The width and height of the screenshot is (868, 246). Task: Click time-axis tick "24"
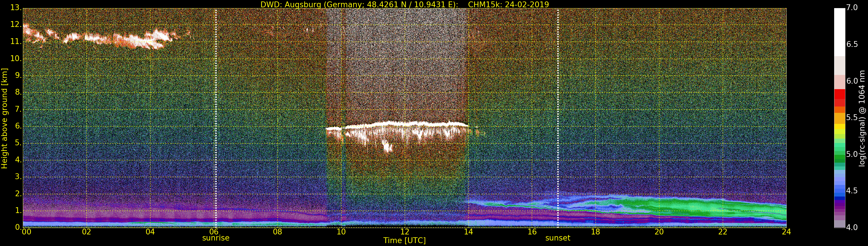(x=786, y=232)
